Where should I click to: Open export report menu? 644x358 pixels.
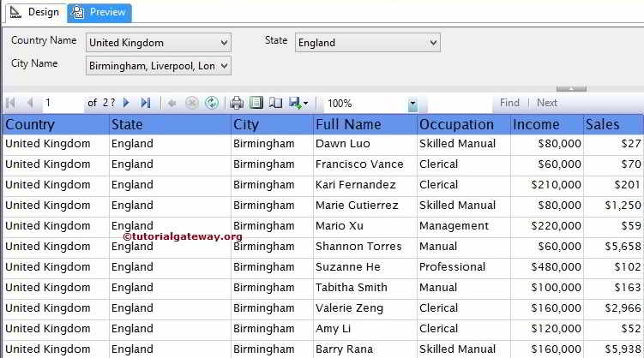click(x=298, y=103)
